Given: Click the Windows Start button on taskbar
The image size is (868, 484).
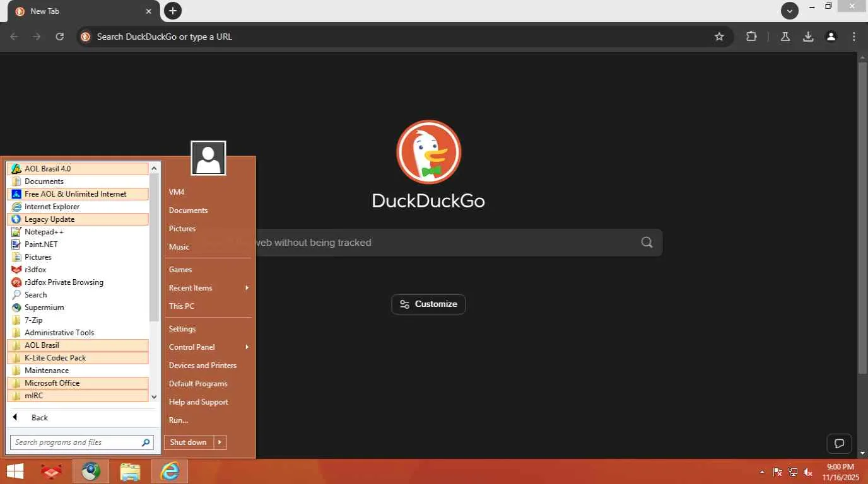Looking at the screenshot, I should click(x=15, y=471).
